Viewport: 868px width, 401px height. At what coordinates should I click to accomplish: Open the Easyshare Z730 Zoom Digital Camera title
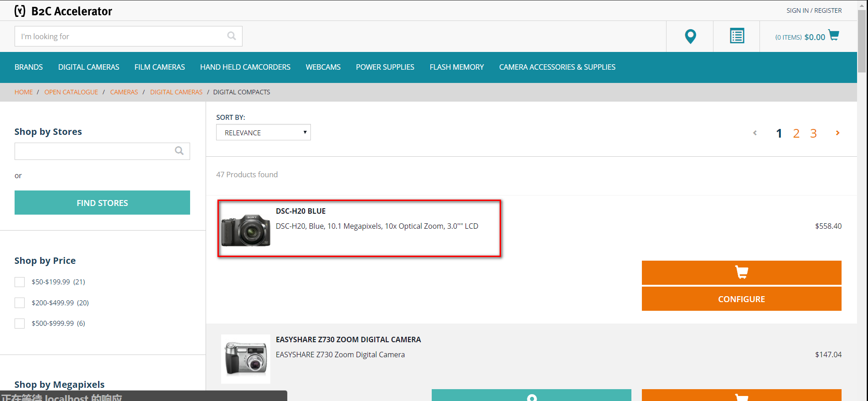click(x=348, y=339)
